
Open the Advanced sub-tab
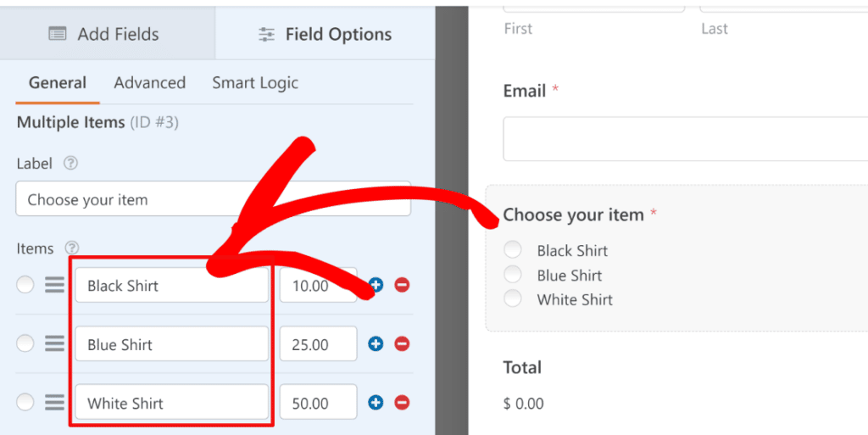coord(149,83)
